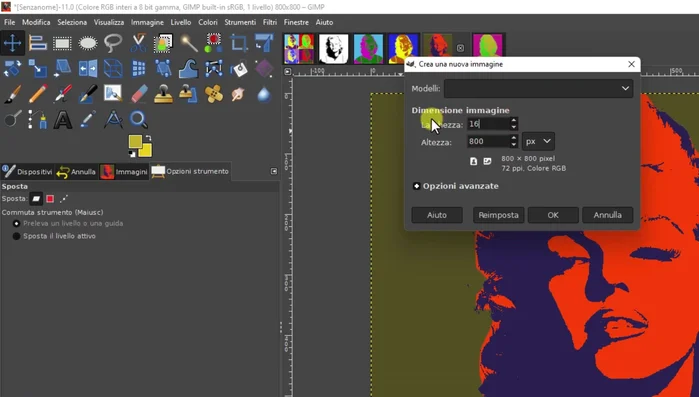Viewport: 699px width, 397px height.
Task: Select the Zoom magnifier tool
Action: tap(138, 119)
